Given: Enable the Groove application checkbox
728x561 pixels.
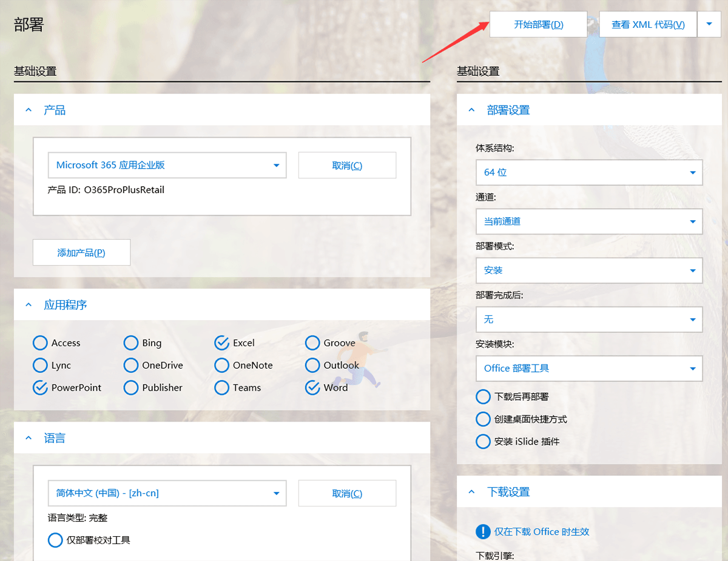Looking at the screenshot, I should point(312,343).
